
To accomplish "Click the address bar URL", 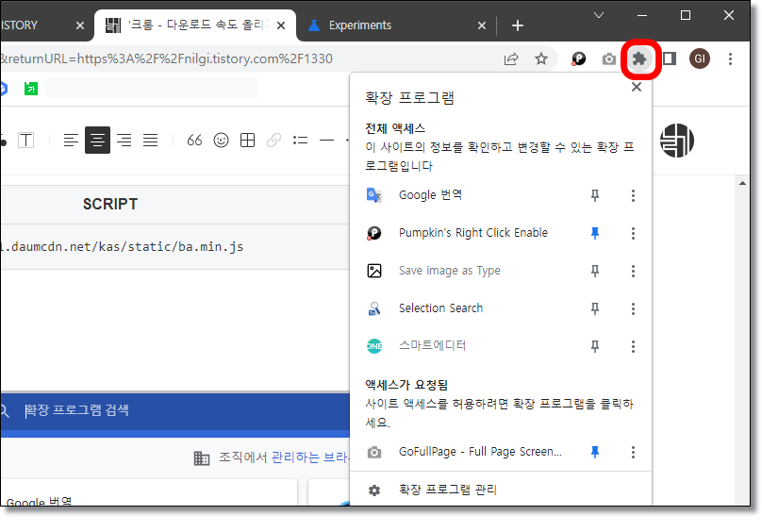I will pos(166,58).
